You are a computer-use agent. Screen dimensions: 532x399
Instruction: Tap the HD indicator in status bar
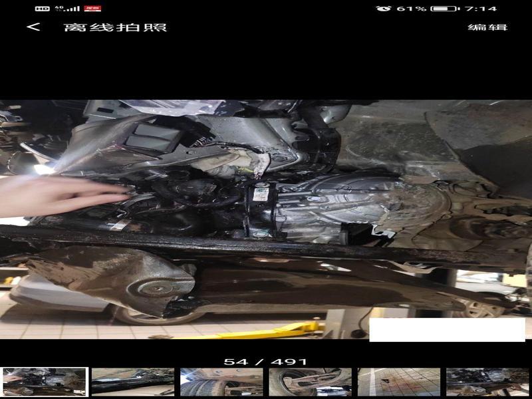42,9
